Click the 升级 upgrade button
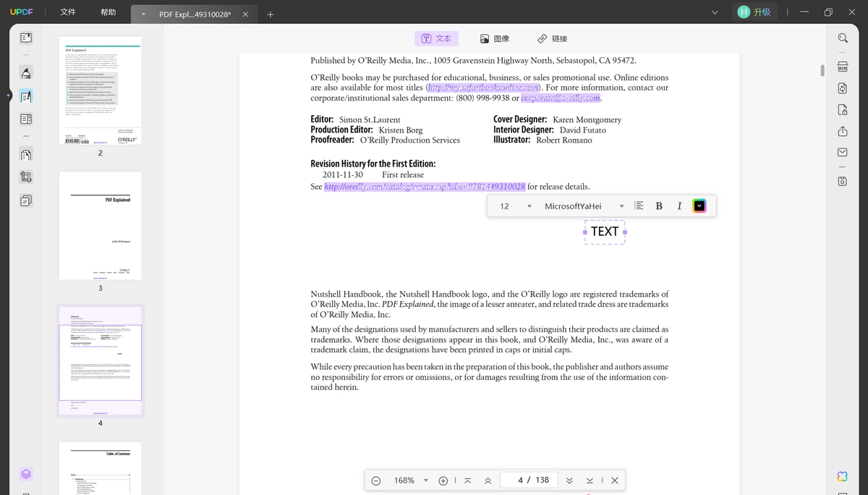868x495 pixels. (754, 12)
